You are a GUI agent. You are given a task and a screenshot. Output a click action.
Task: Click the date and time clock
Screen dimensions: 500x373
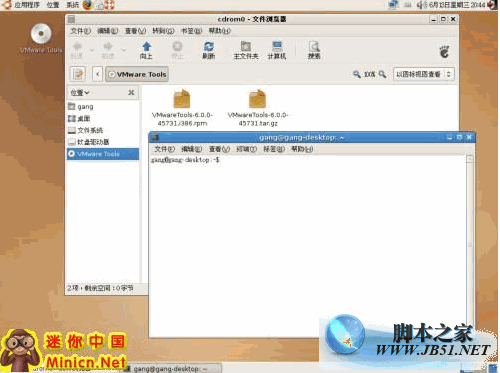click(457, 5)
